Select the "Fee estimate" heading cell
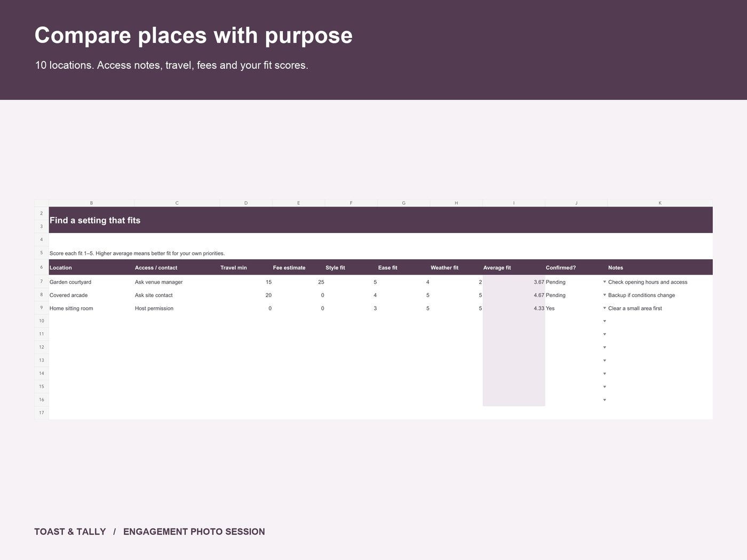 coord(298,268)
